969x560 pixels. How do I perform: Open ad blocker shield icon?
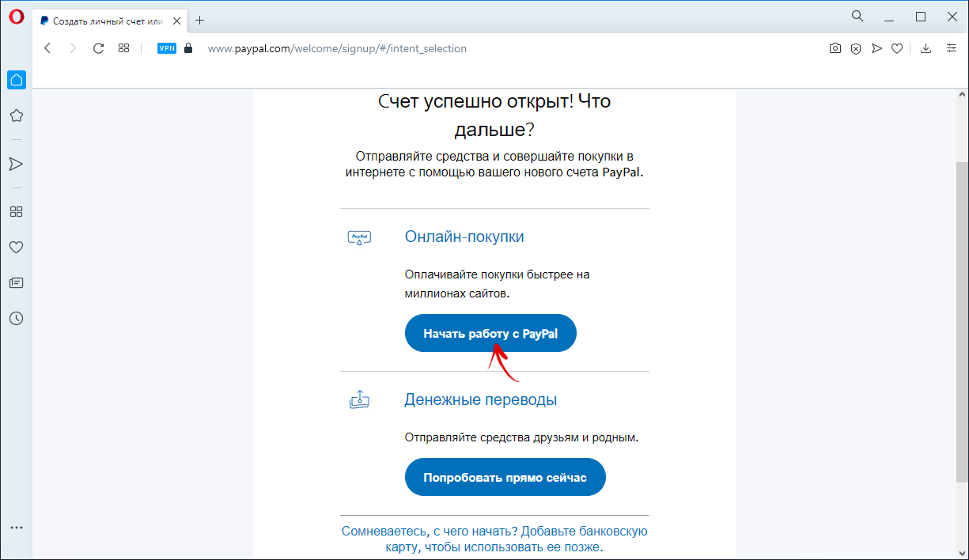point(856,48)
